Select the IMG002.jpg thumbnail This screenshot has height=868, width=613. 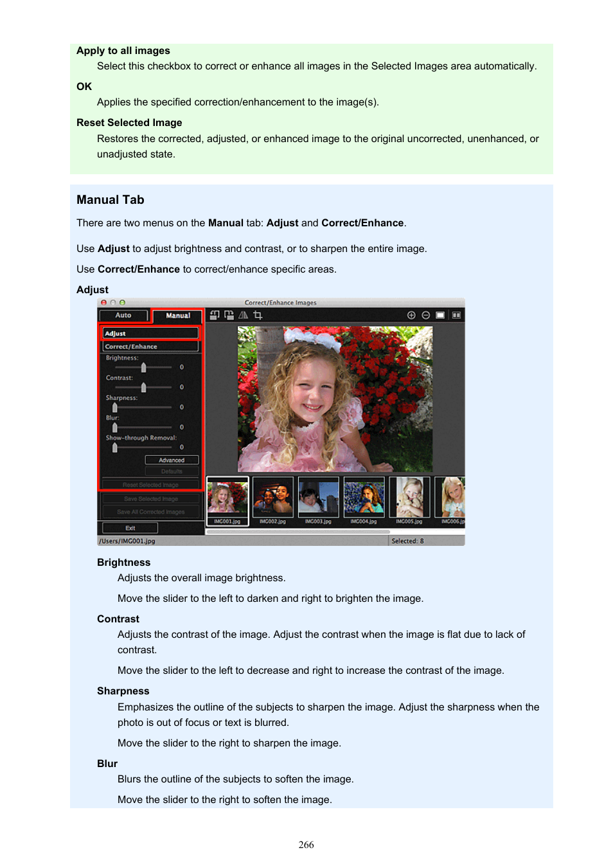(273, 501)
